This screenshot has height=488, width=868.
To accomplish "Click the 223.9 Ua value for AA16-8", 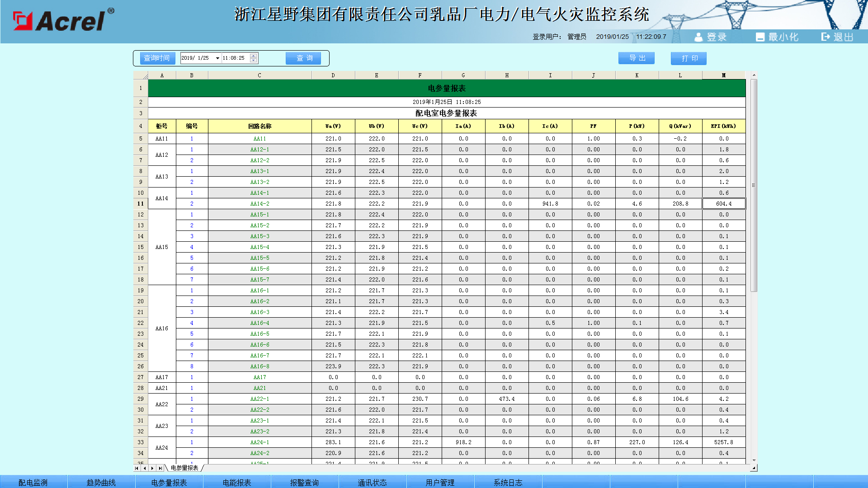I will click(x=333, y=366).
